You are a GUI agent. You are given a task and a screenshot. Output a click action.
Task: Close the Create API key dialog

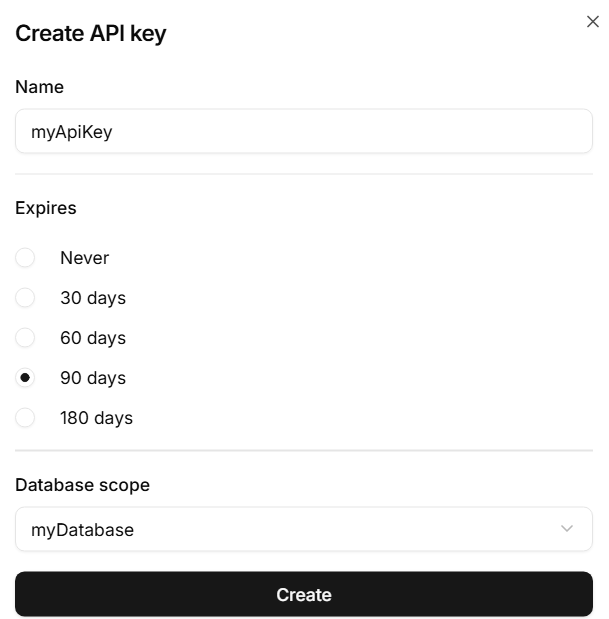click(592, 22)
